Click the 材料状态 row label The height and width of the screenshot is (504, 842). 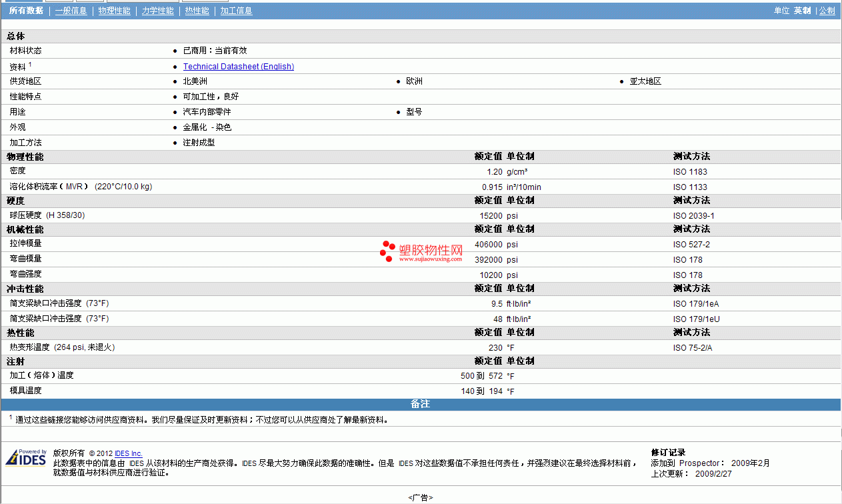26,51
